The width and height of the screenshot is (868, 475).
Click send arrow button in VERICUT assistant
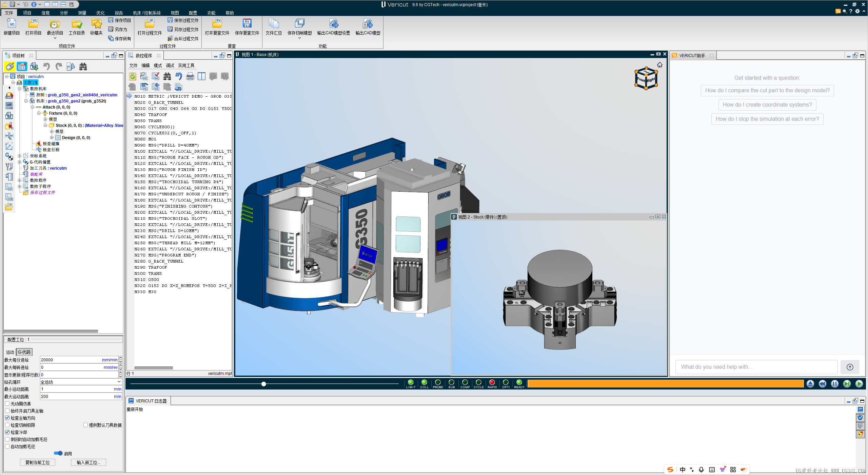tap(850, 367)
